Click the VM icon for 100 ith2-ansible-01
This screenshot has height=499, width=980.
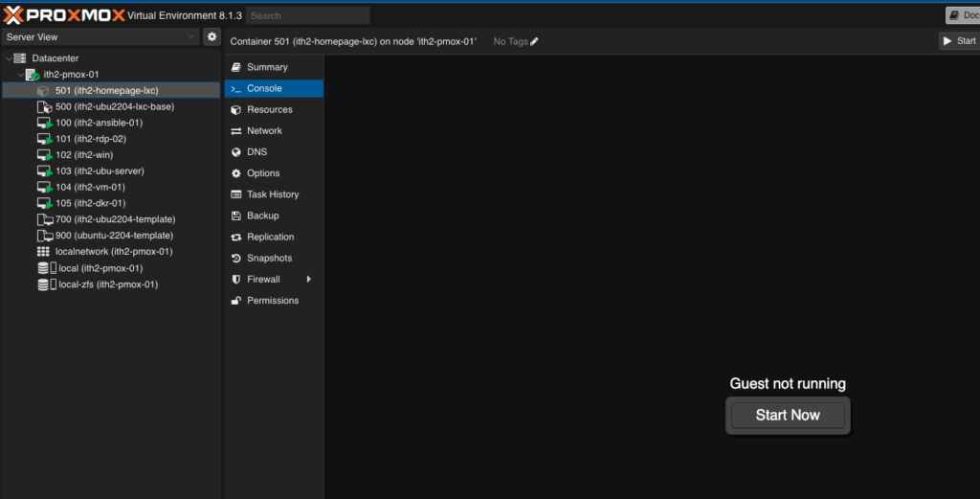[x=44, y=124]
